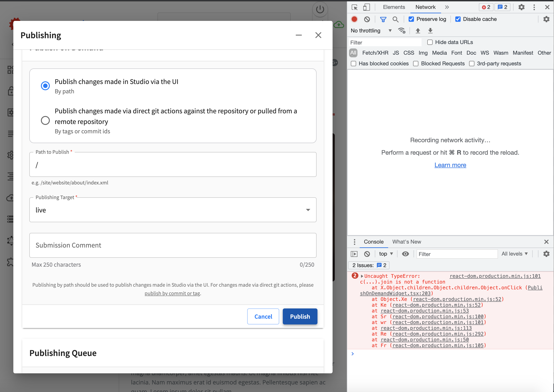Image resolution: width=554 pixels, height=392 pixels.
Task: Disable the Preserve log checkbox
Action: 411,19
